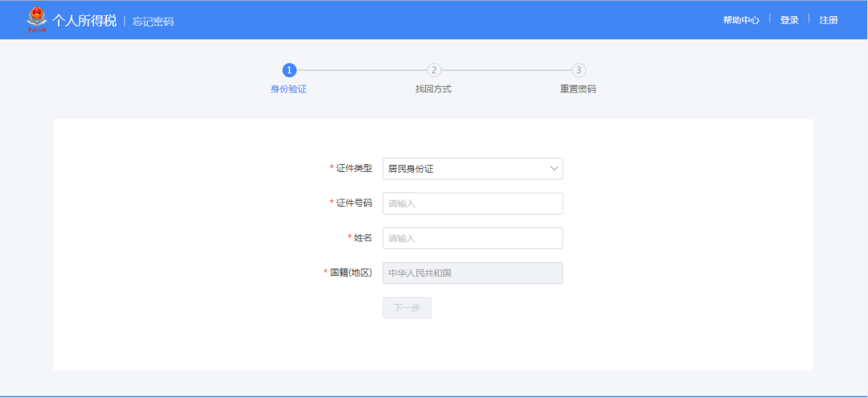Click the 证件类型 field label
868x398 pixels.
[354, 168]
